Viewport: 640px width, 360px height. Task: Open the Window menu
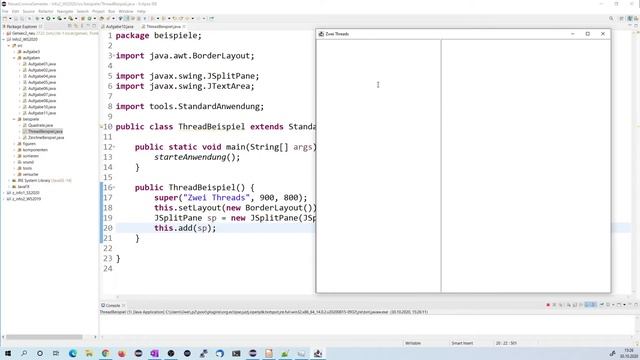pyautogui.click(x=126, y=11)
